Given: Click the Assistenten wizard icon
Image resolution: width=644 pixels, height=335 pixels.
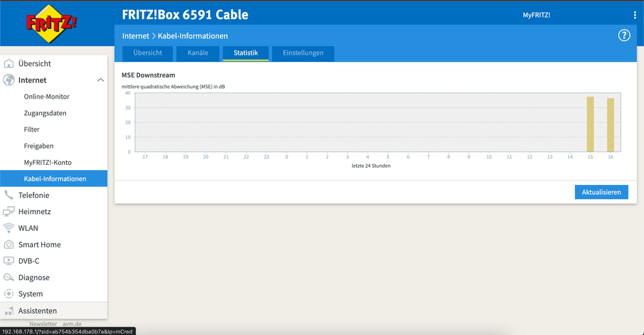Looking at the screenshot, I should [x=8, y=311].
